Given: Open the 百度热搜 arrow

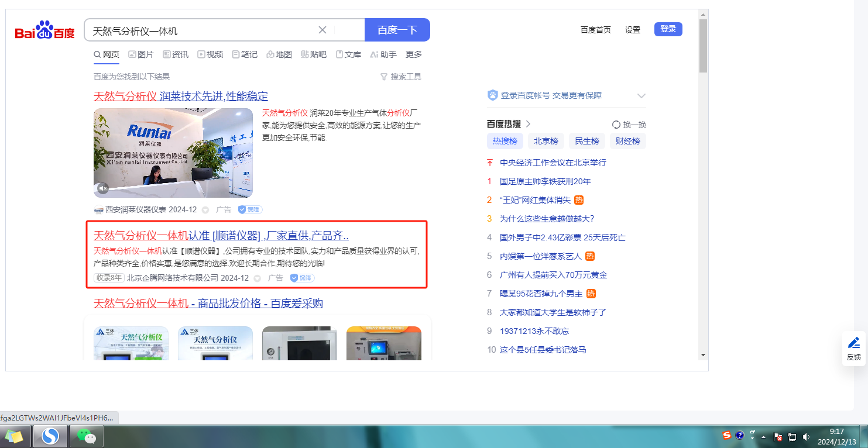Looking at the screenshot, I should (x=528, y=124).
